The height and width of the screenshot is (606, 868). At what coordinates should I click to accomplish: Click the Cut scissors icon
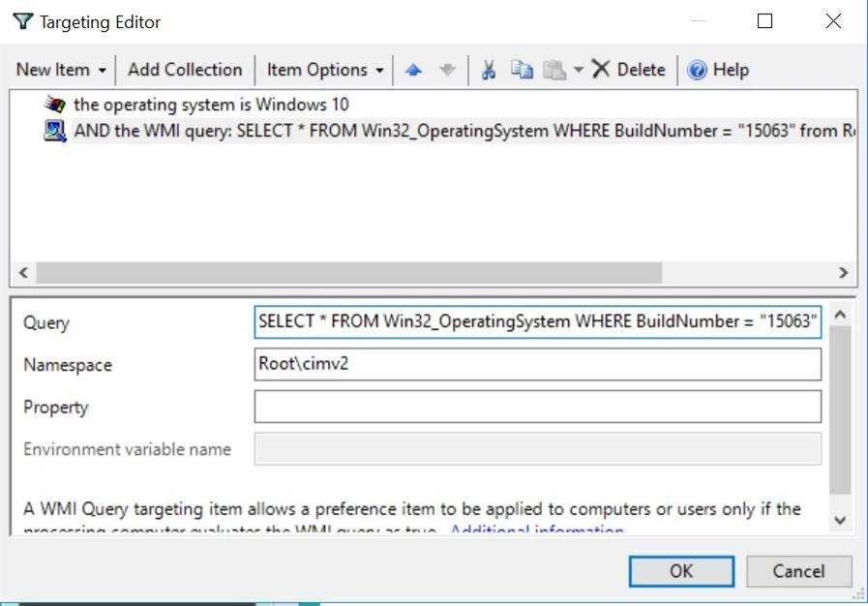(489, 70)
